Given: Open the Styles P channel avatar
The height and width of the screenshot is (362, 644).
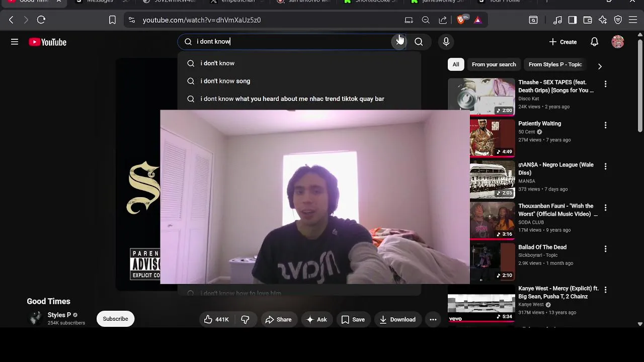Looking at the screenshot, I should tap(35, 319).
